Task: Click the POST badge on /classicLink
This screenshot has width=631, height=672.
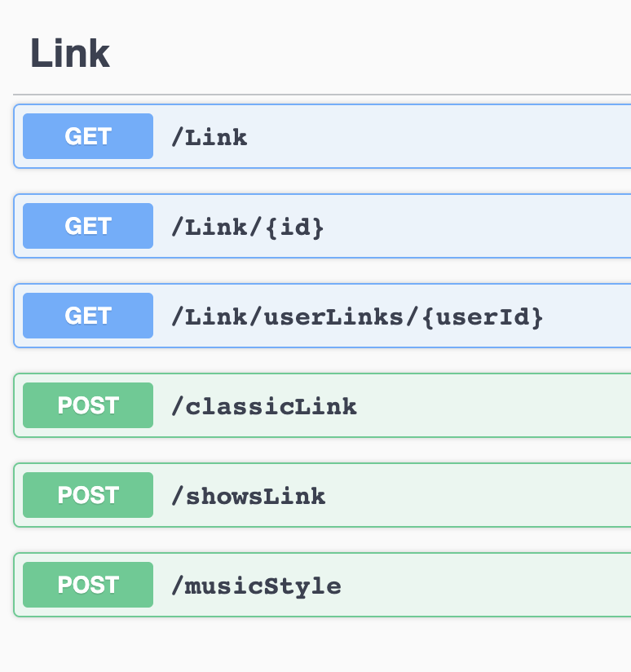Action: [x=87, y=405]
